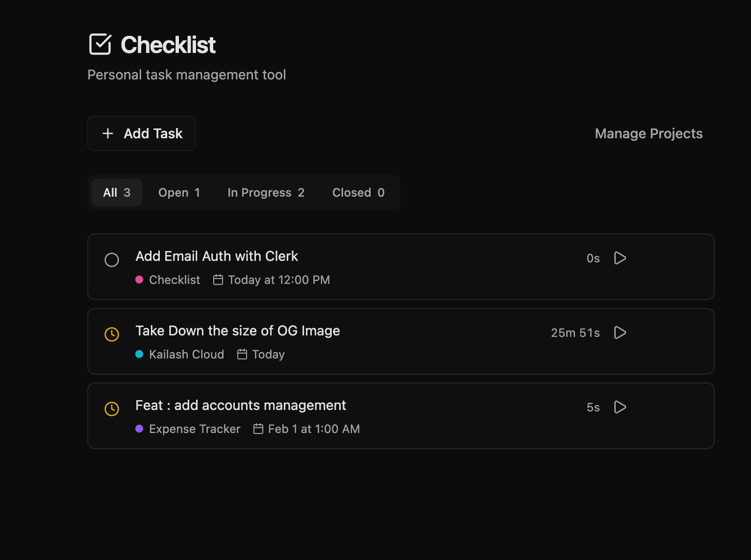Click the 25m 51s timer display
751x560 pixels.
tap(575, 332)
